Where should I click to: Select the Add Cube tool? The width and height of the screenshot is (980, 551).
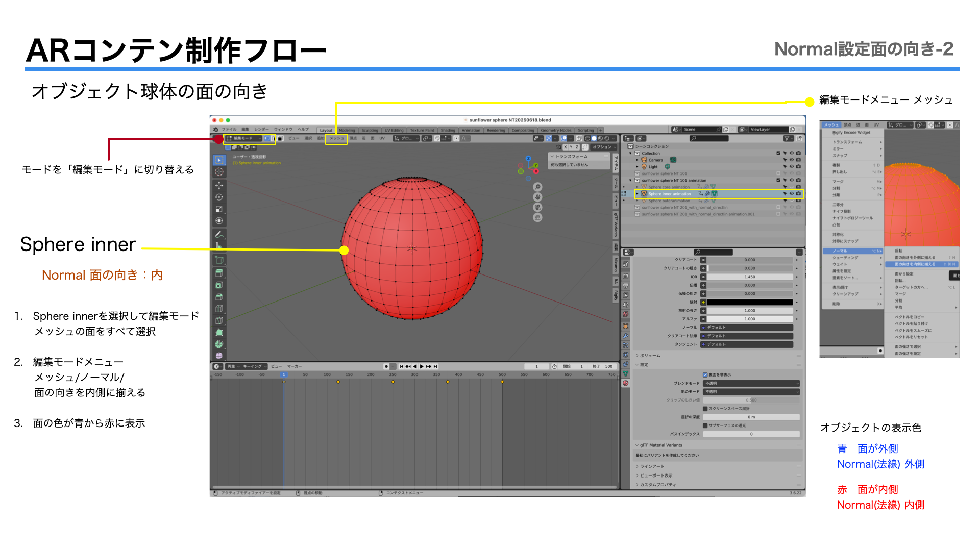click(219, 260)
